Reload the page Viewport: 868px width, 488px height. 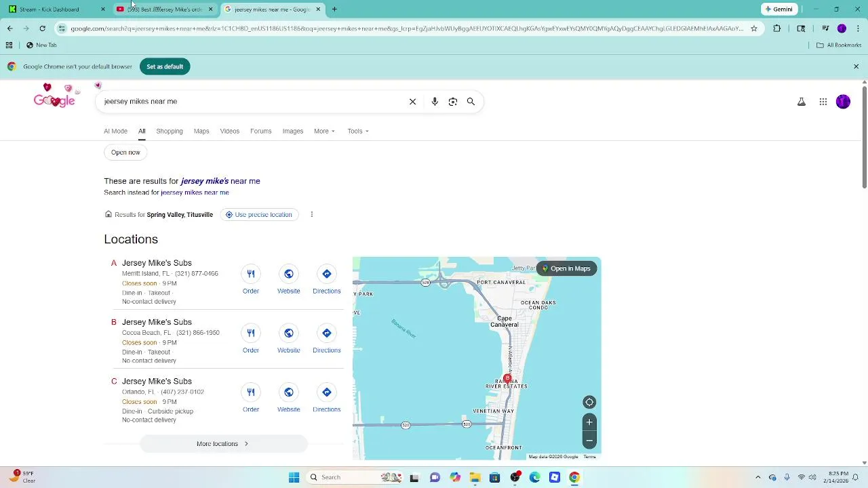tap(42, 28)
